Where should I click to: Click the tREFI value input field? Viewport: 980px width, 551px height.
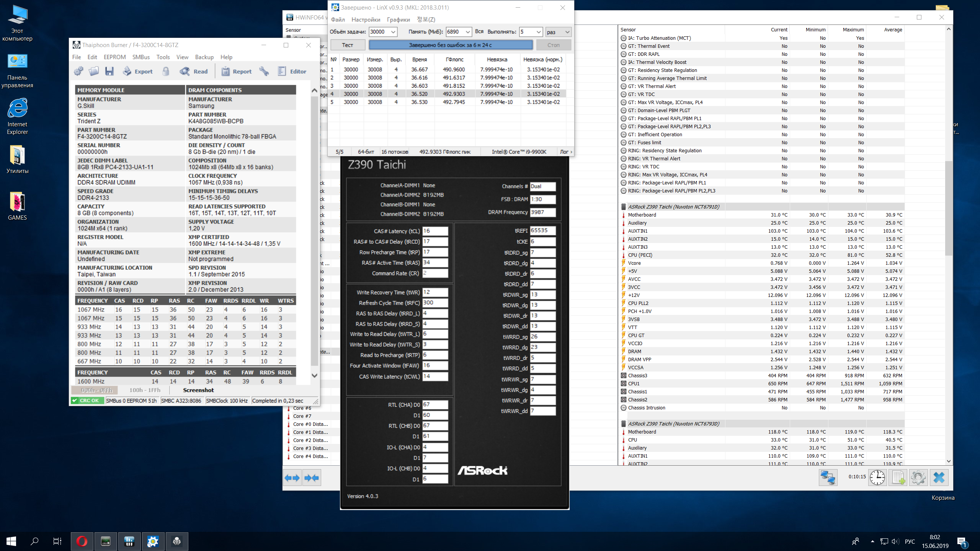coord(542,231)
